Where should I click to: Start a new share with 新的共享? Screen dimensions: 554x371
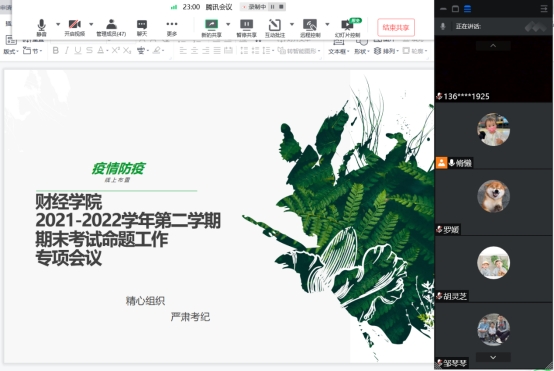211,28
